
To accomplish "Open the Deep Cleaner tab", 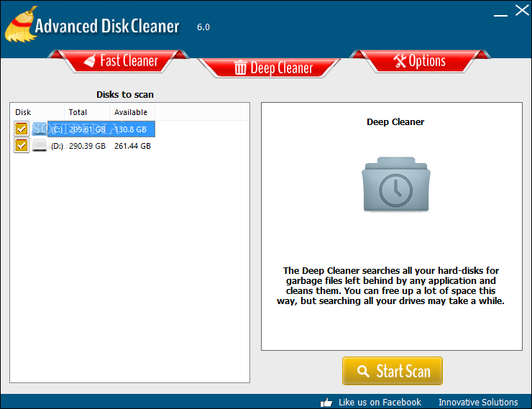I will pyautogui.click(x=269, y=68).
